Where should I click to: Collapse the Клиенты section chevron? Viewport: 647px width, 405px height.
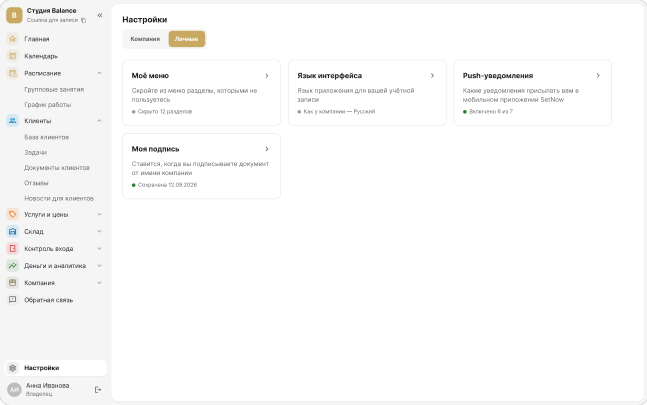(x=99, y=121)
